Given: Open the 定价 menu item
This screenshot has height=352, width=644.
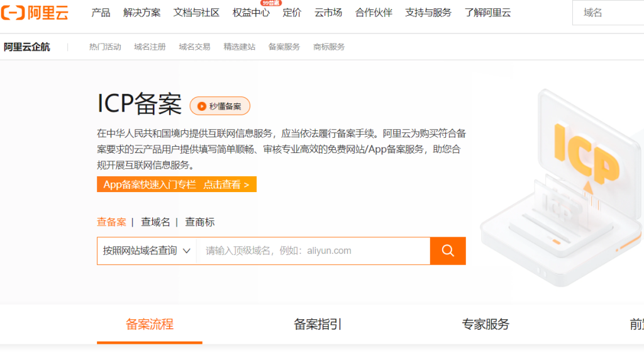Looking at the screenshot, I should (x=292, y=13).
